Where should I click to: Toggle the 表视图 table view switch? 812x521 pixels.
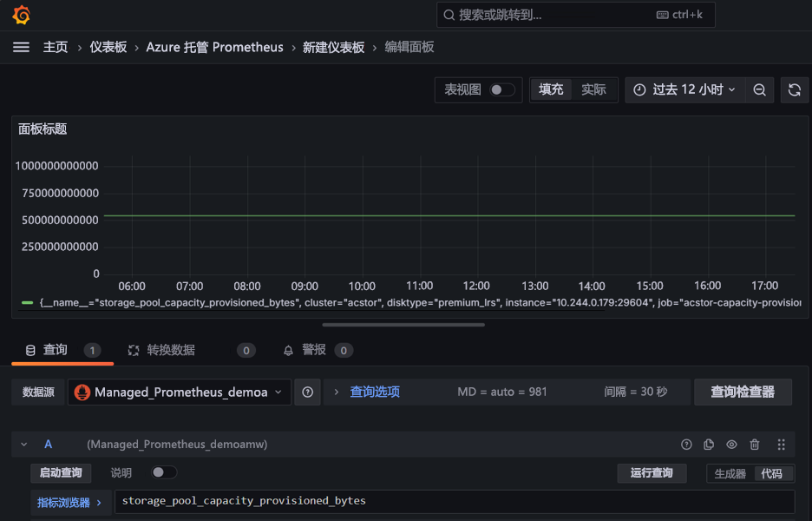click(x=501, y=89)
